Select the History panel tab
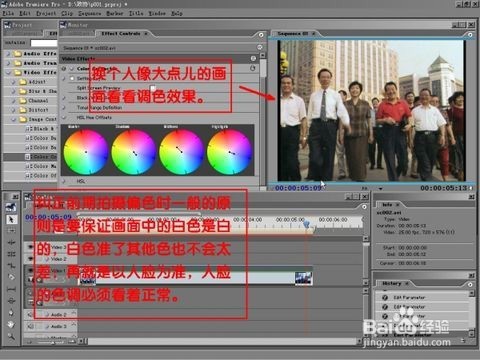480x360 pixels. point(392,283)
